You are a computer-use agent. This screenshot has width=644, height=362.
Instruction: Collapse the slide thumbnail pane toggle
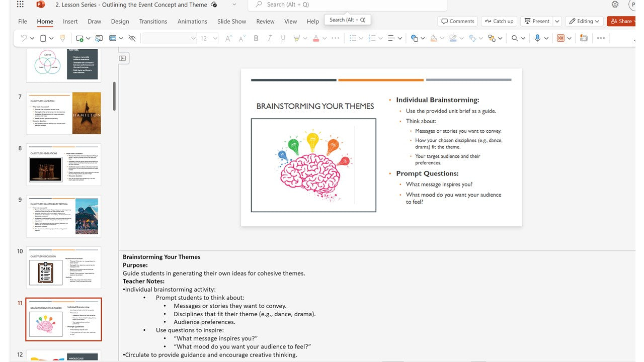tap(122, 58)
